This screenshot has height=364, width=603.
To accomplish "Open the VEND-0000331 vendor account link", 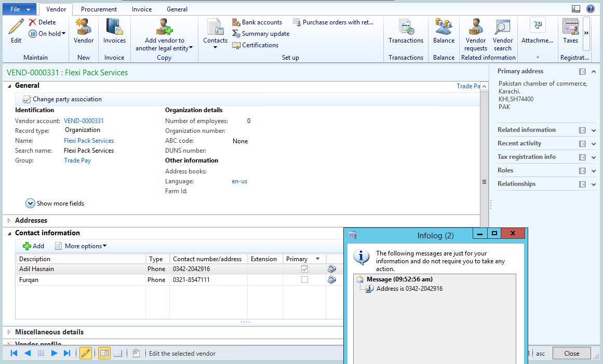I will pos(84,120).
